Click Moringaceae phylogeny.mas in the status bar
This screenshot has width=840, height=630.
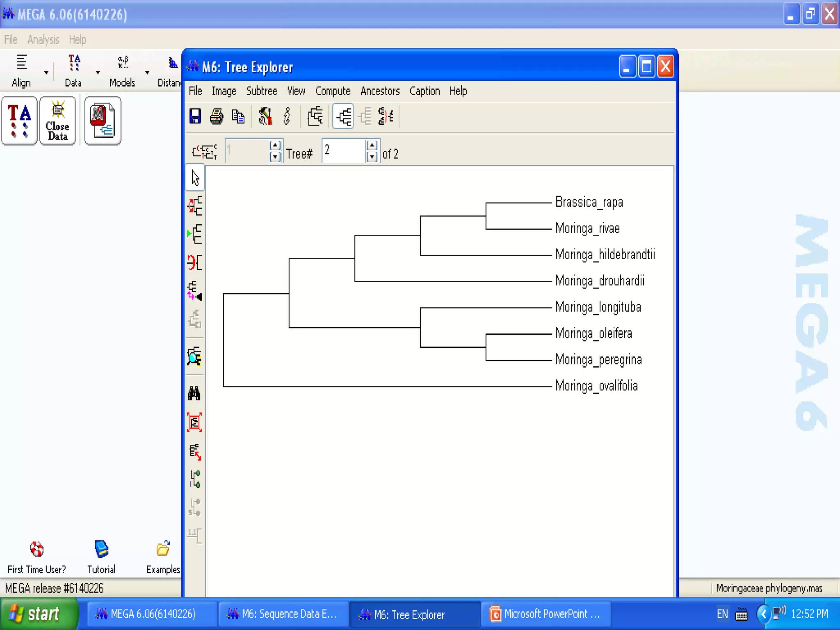coord(769,588)
